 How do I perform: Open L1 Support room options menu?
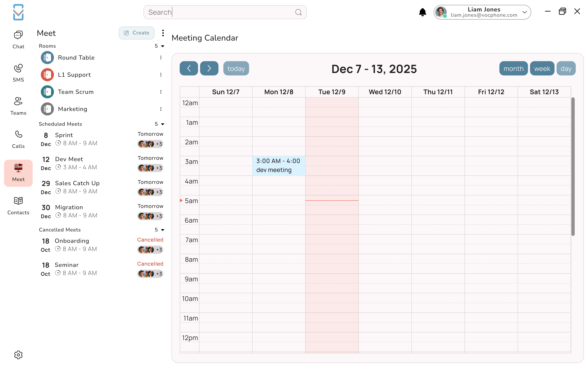pos(161,75)
